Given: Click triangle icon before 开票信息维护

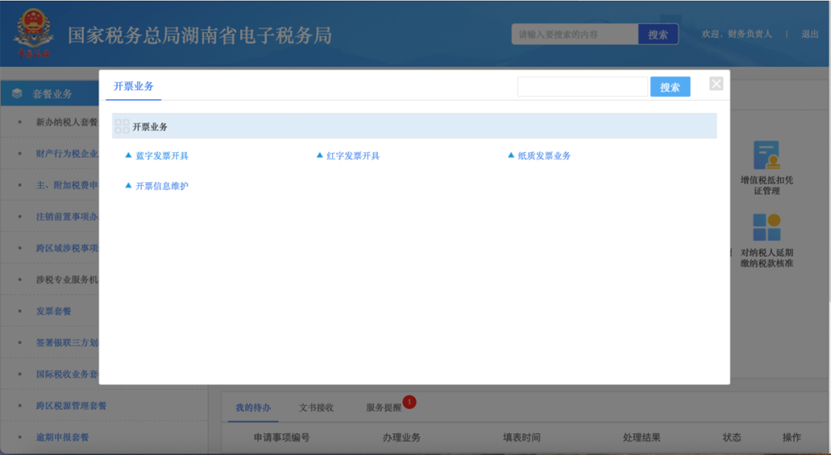Looking at the screenshot, I should [128, 185].
